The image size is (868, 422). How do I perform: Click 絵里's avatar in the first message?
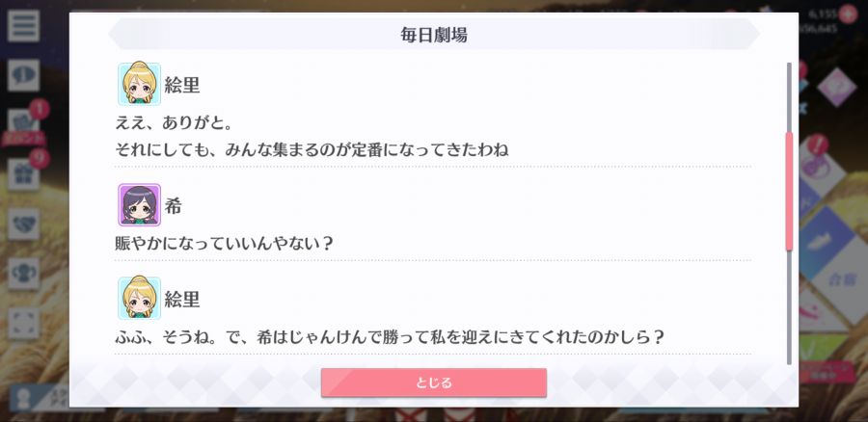click(x=139, y=84)
